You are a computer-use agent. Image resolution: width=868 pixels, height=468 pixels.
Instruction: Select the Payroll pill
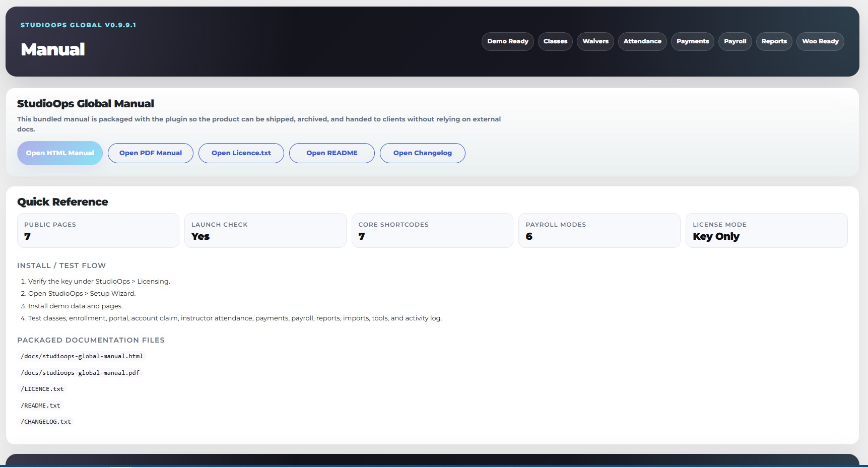(x=735, y=41)
